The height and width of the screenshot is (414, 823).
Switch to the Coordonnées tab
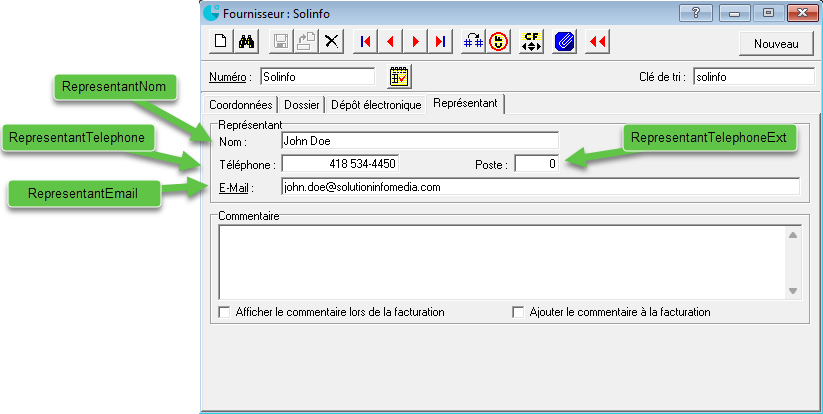tap(240, 104)
